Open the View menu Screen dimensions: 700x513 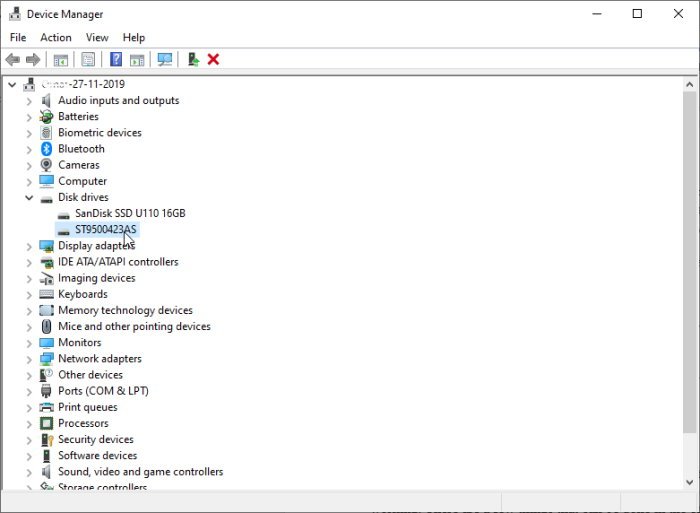click(97, 38)
